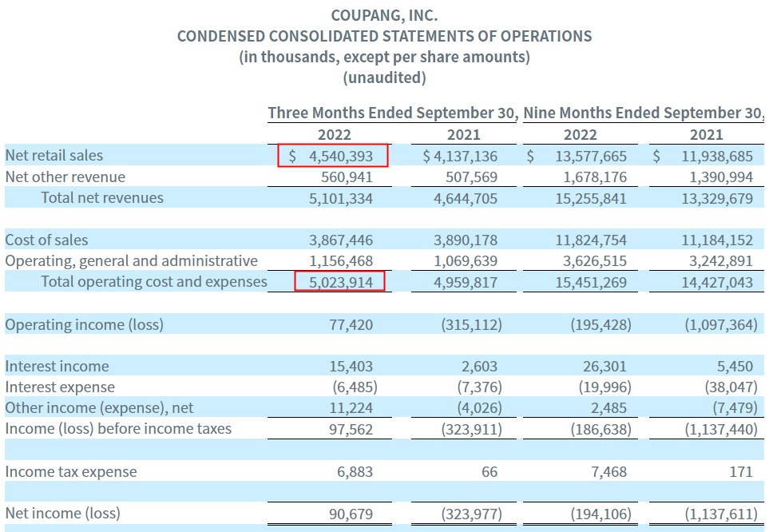Screen dimensions: 769x532
Task: Select Income tax expense value 6,883
Action: 355,472
